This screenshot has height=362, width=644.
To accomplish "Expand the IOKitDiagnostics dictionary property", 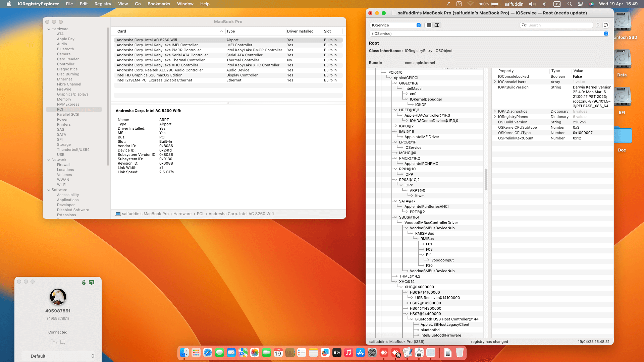I will (495, 111).
